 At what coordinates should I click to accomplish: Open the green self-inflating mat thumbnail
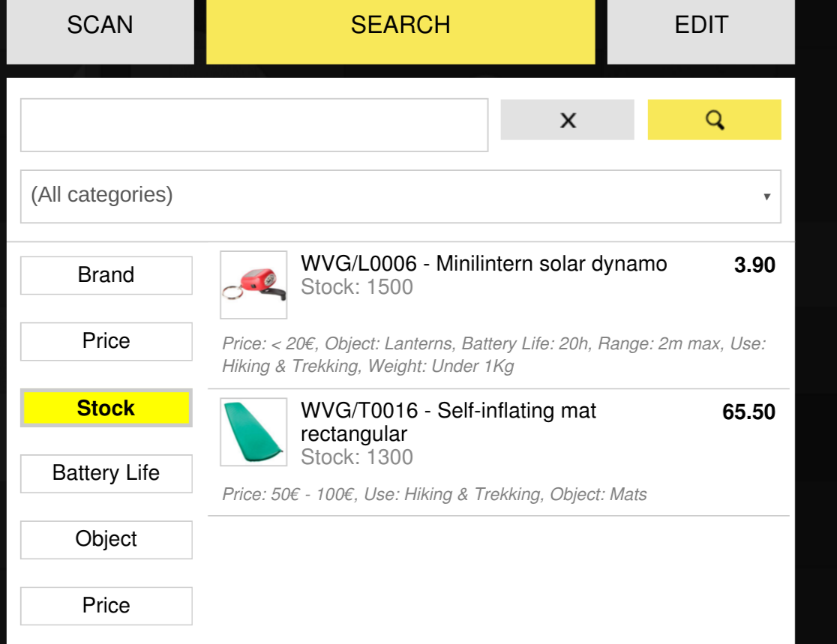253,432
